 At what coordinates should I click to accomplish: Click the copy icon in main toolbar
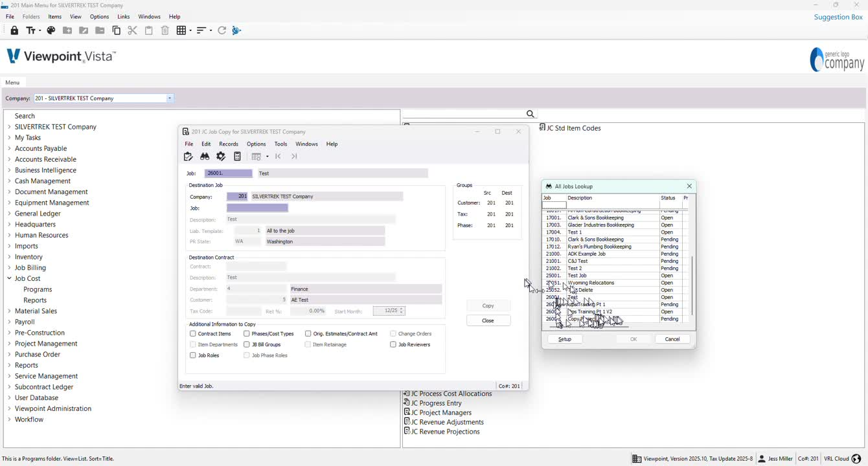(x=117, y=30)
